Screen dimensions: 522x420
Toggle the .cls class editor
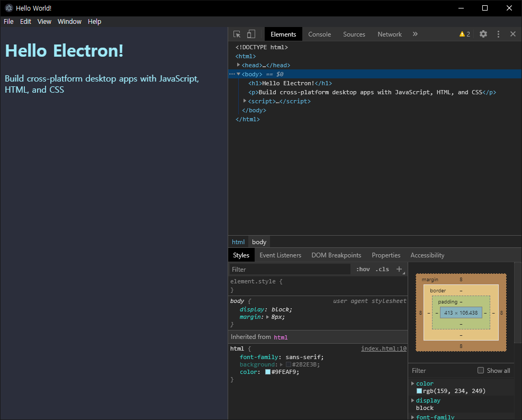(382, 269)
